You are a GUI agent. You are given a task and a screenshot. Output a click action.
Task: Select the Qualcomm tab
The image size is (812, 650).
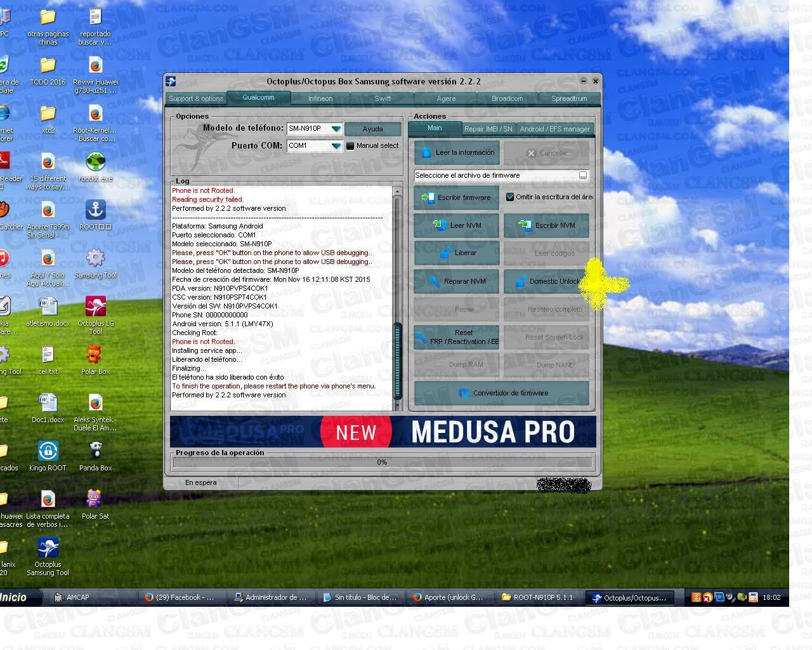[258, 98]
